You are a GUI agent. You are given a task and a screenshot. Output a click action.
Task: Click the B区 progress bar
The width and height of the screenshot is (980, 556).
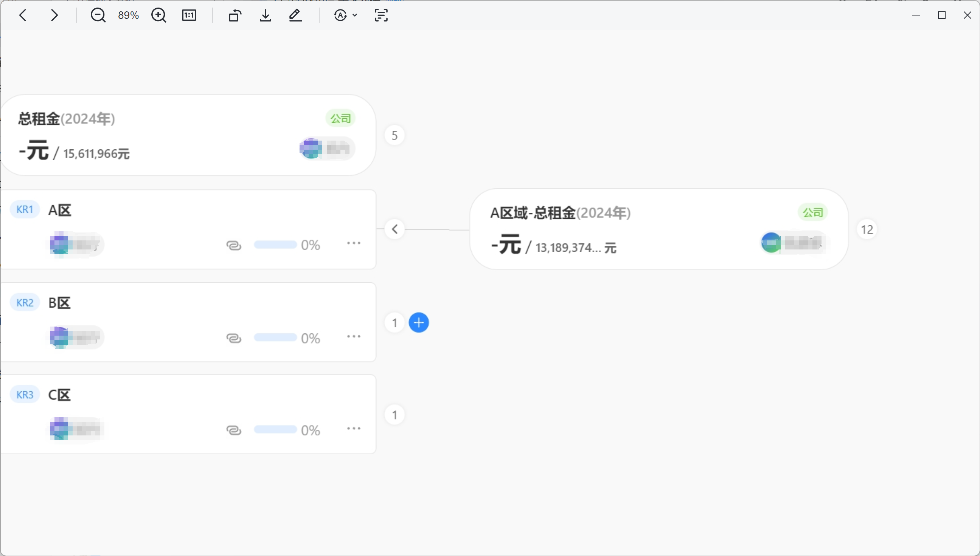click(275, 338)
